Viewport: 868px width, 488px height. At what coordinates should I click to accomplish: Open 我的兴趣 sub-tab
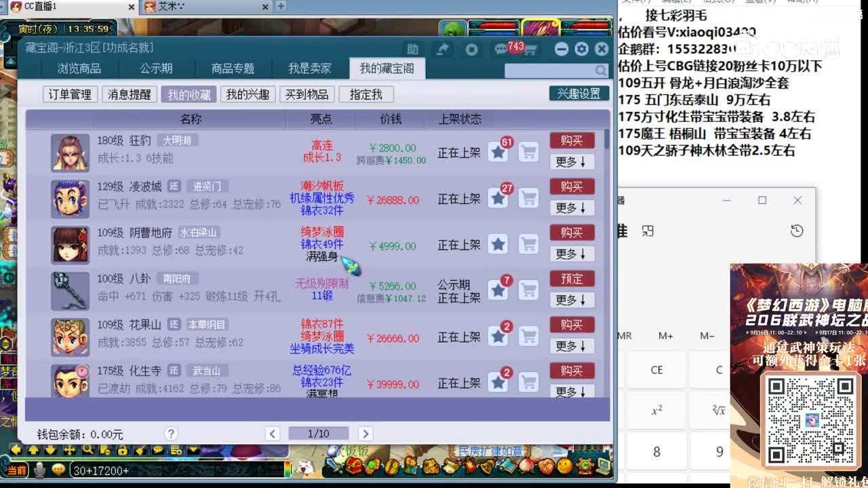248,95
